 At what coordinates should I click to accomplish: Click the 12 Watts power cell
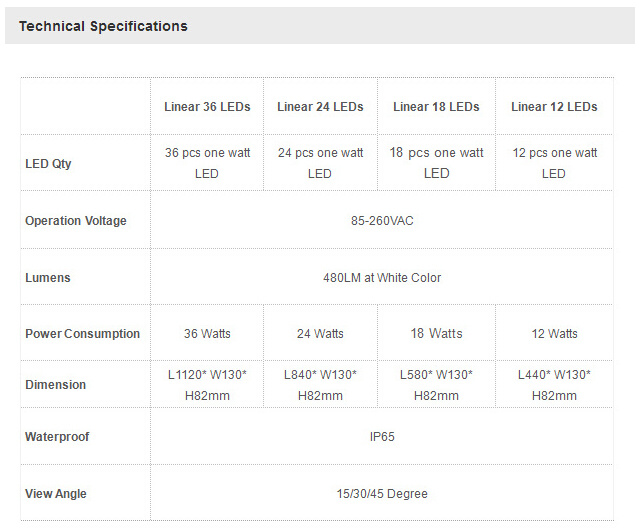point(554,334)
